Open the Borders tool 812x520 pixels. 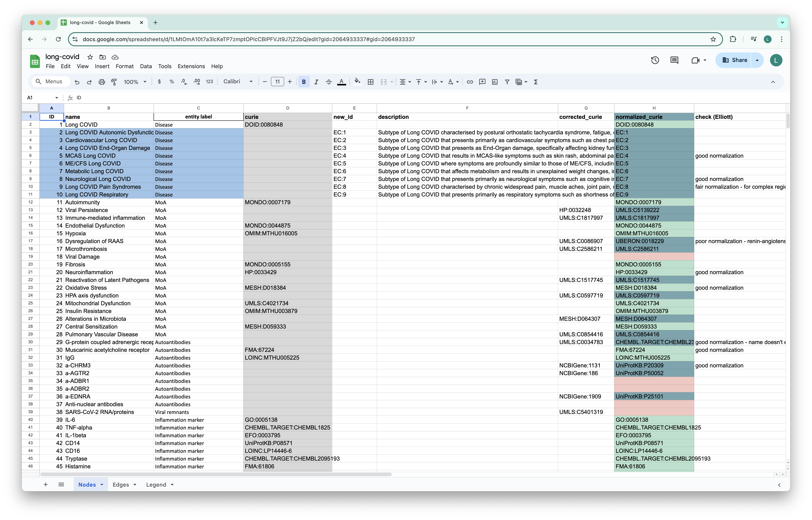(371, 82)
